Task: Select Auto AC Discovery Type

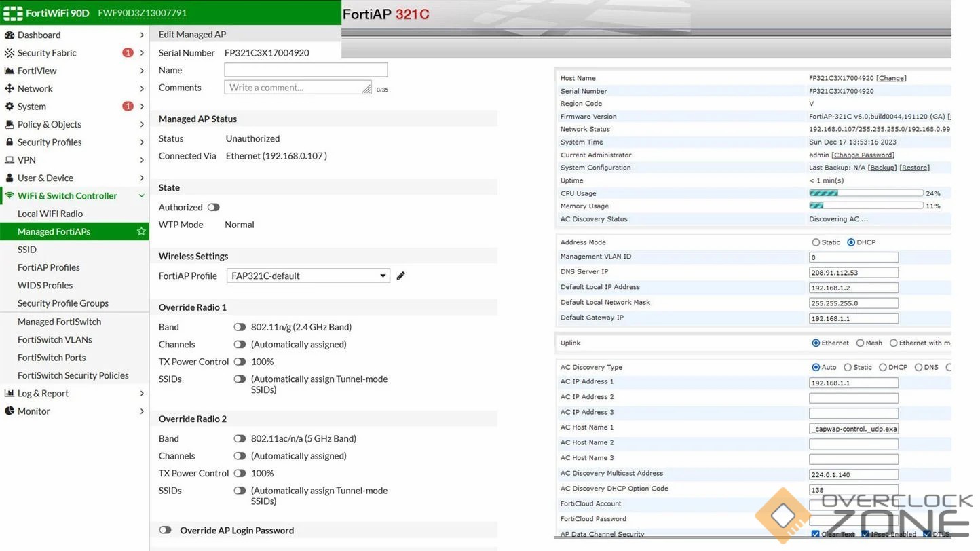Action: tap(816, 368)
